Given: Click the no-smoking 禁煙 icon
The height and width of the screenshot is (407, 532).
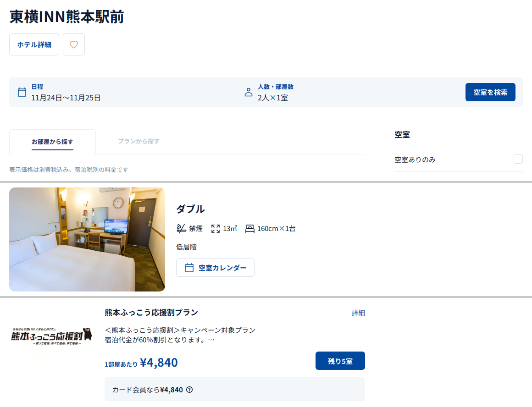Looking at the screenshot, I should pyautogui.click(x=181, y=229).
